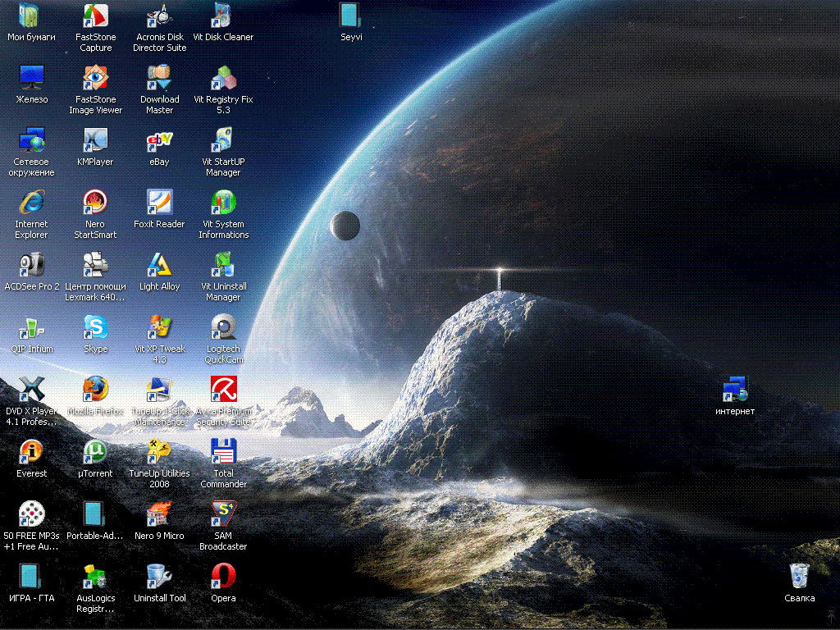Click the Download Master icon
The image size is (840, 630).
[159, 77]
